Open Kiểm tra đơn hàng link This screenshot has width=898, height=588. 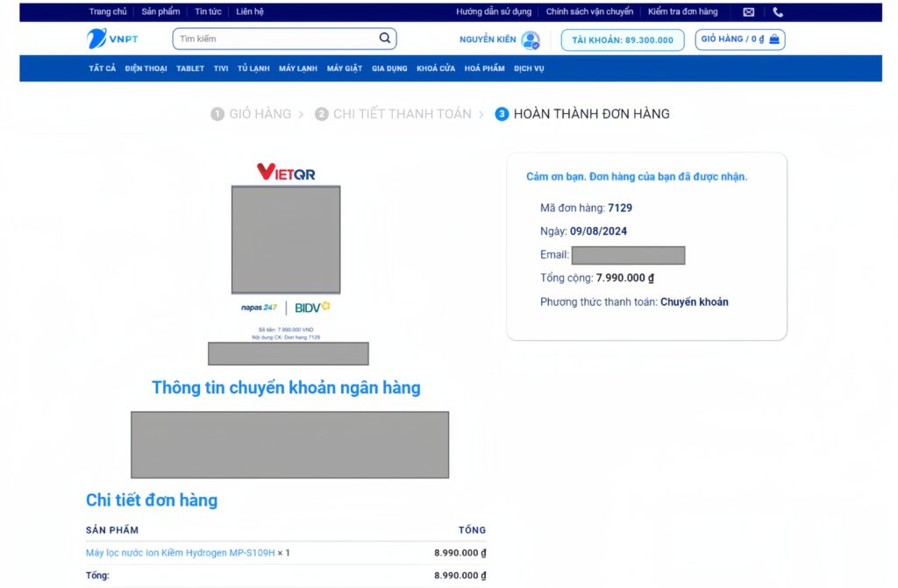[682, 12]
